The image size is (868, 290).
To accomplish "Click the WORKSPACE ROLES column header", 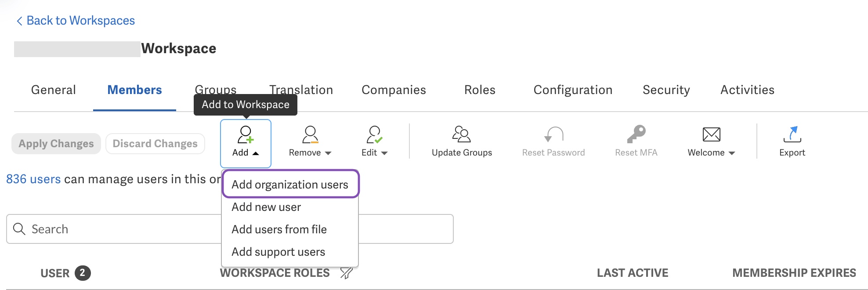I will (x=275, y=273).
